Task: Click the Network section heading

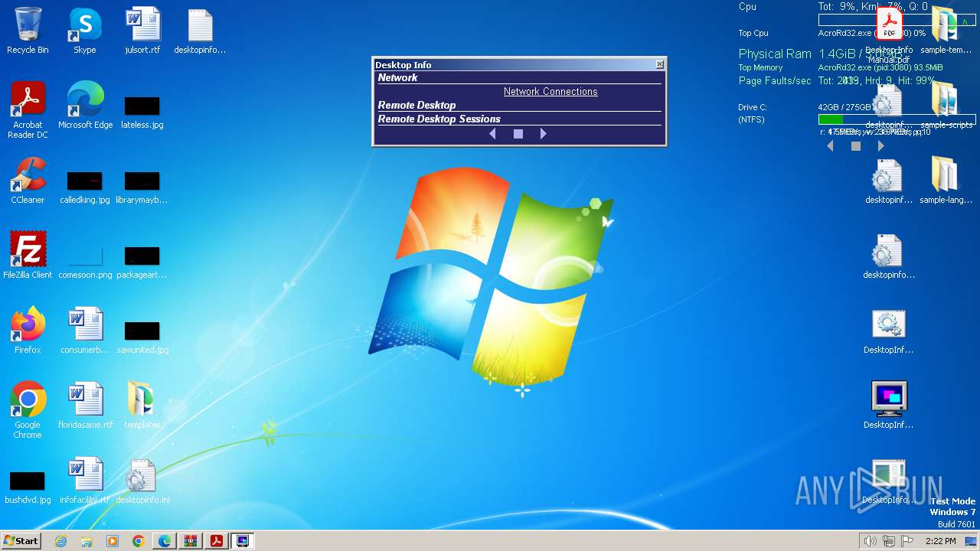Action: tap(397, 77)
